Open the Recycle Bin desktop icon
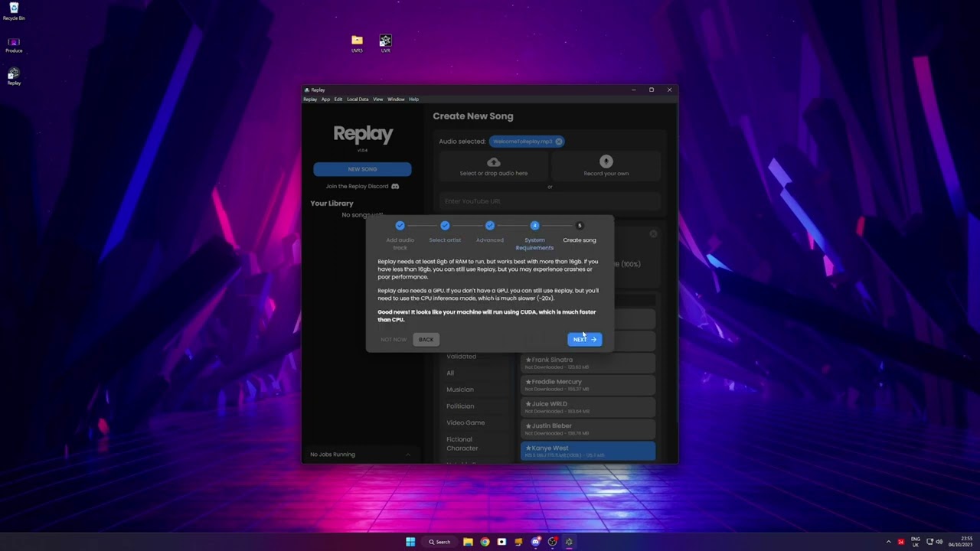Viewport: 980px width, 551px height. point(14,11)
